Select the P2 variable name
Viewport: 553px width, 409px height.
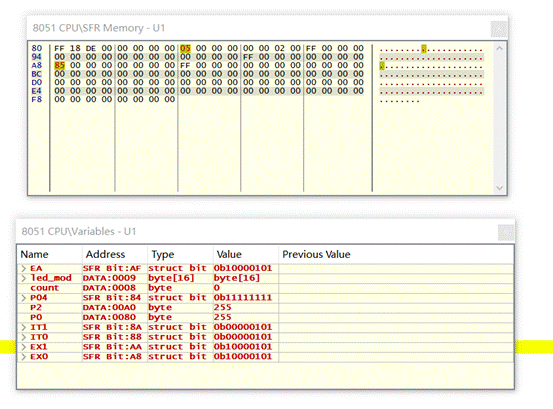tap(36, 307)
